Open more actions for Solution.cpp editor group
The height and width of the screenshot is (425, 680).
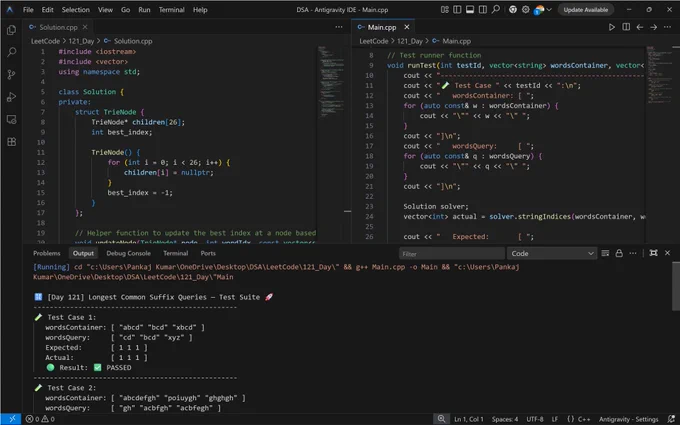tap(339, 27)
